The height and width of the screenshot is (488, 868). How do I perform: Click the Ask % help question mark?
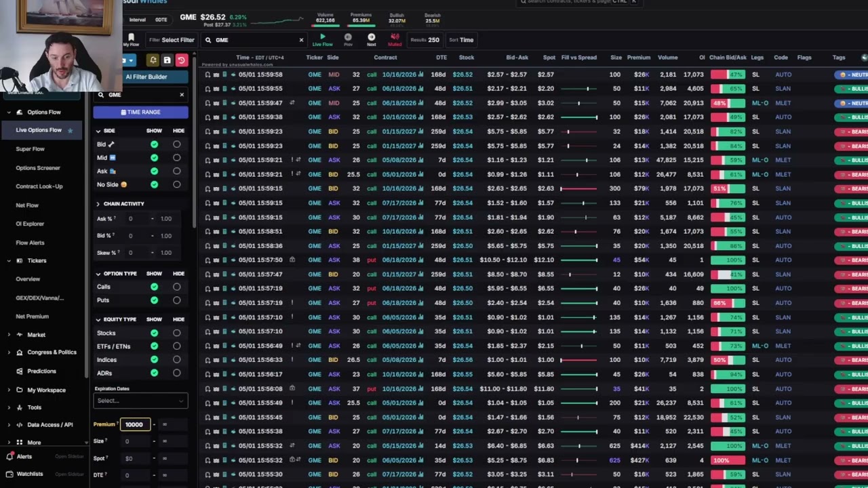[x=115, y=218]
